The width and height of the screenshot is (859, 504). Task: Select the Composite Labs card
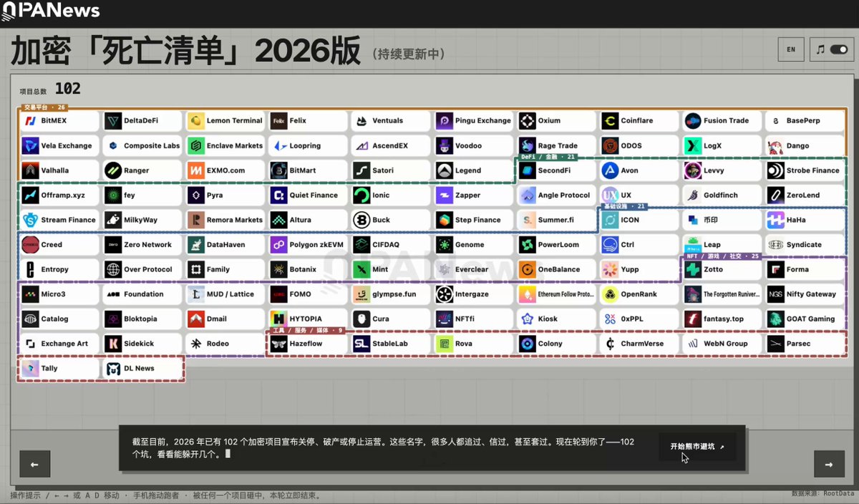tap(143, 146)
